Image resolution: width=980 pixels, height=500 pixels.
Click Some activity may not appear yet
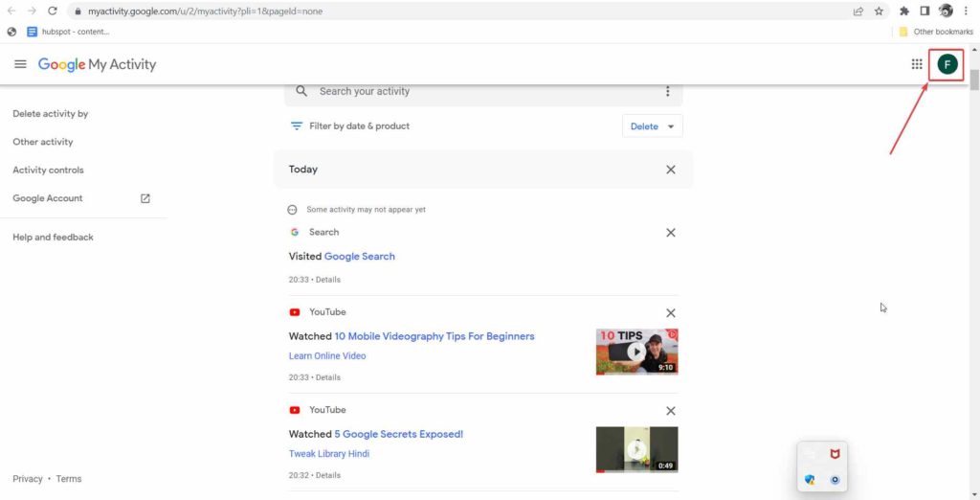tap(366, 210)
